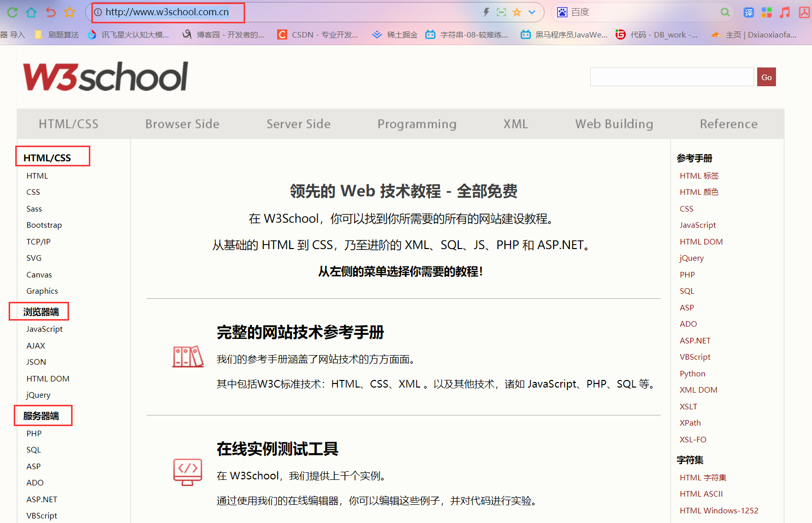
Task: Open the Programming navigation tab
Action: point(417,124)
